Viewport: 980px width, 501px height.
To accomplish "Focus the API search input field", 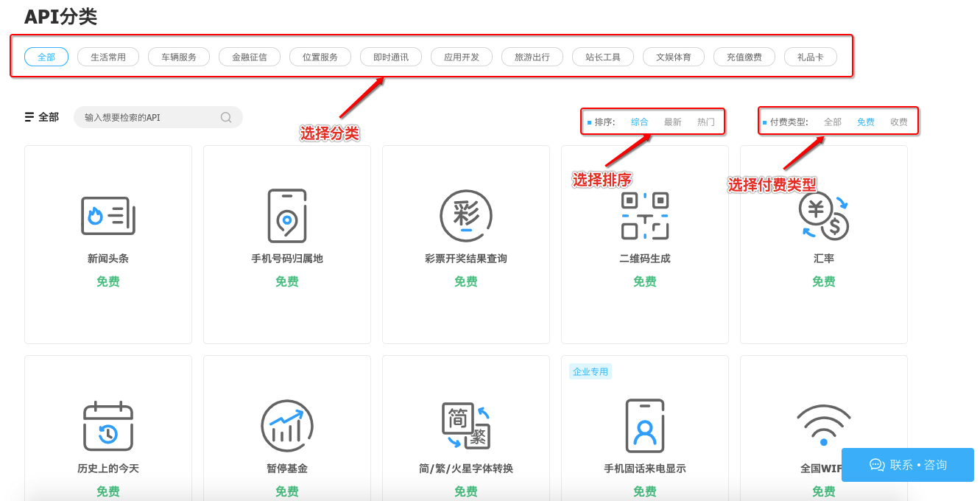I will tap(158, 117).
